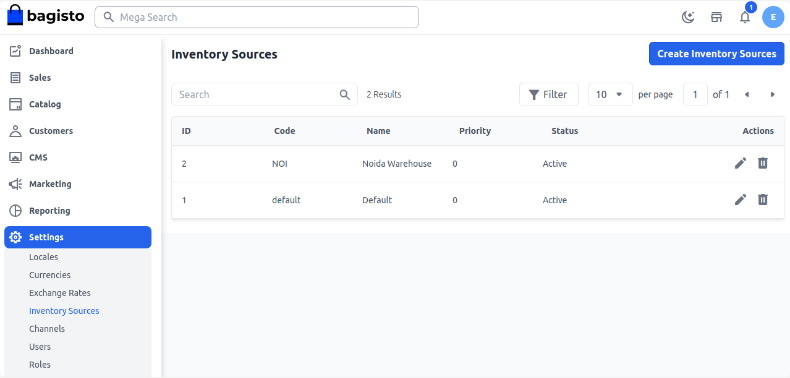Screen dimensions: 790x378
Task: Open the 10 per page dropdown
Action: [x=610, y=94]
